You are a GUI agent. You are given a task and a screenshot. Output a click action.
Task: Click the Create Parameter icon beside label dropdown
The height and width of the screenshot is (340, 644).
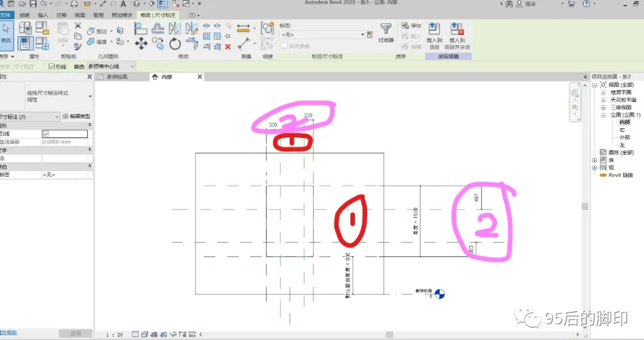(x=370, y=34)
